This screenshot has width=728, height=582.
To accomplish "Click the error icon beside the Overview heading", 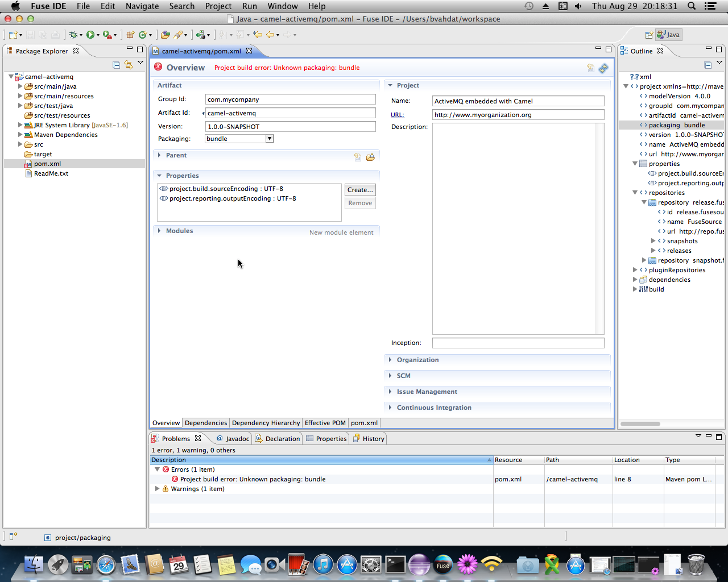I will click(158, 67).
